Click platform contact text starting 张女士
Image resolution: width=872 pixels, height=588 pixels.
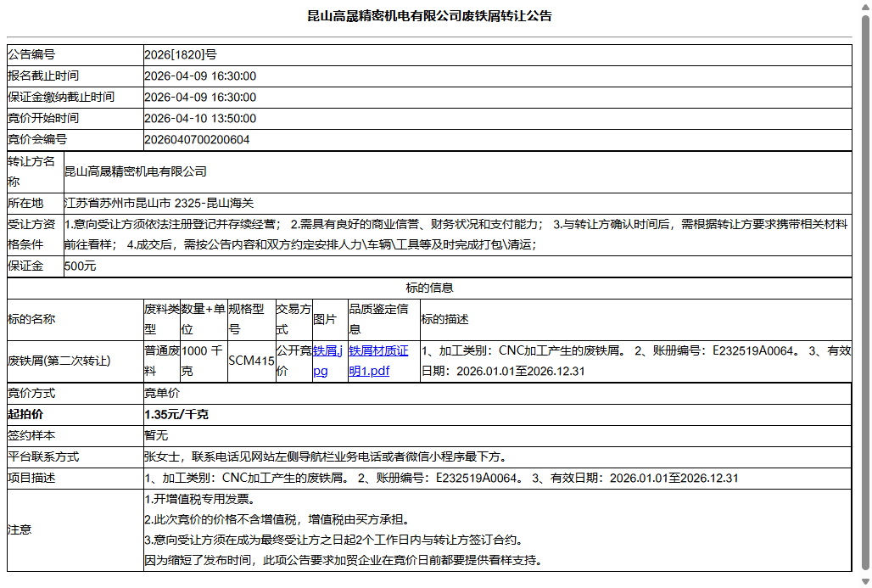pos(326,456)
